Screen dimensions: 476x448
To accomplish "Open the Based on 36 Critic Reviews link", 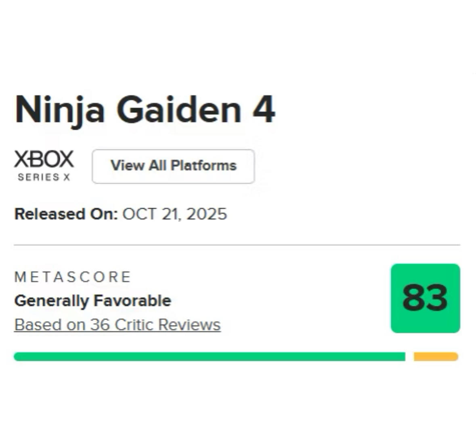I will tap(117, 325).
